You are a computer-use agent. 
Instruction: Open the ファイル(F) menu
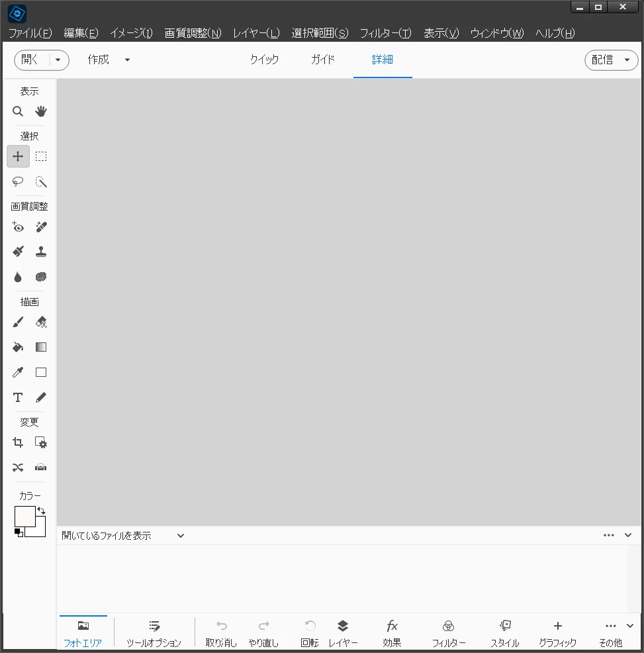point(30,33)
